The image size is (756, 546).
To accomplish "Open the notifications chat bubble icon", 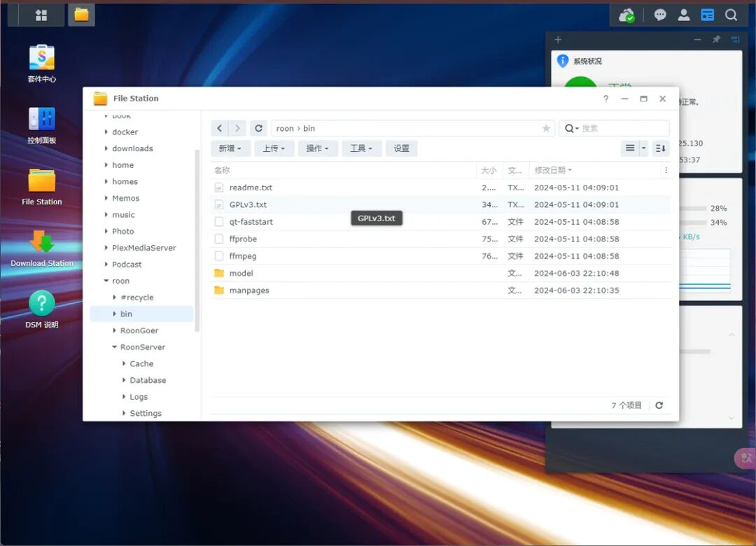I will pos(660,15).
